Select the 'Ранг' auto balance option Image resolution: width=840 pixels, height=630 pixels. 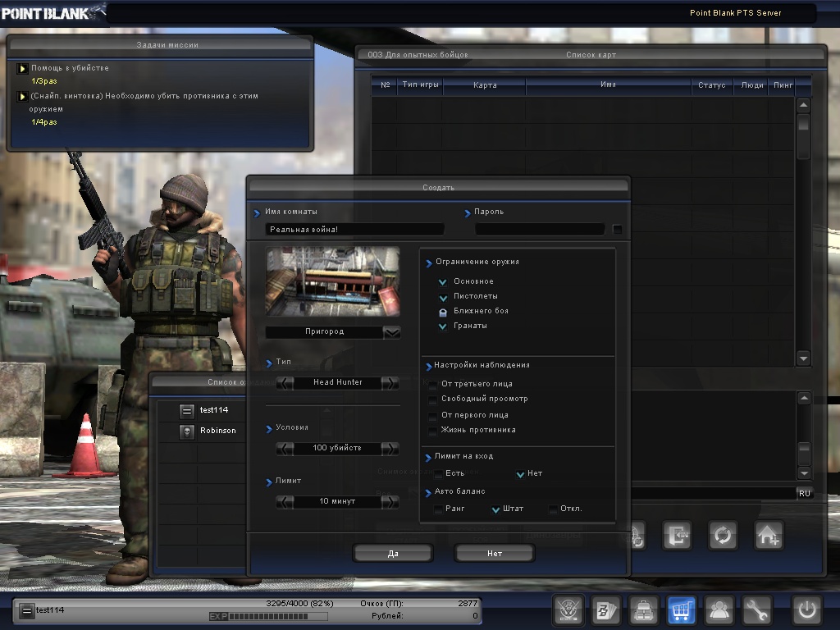(439, 509)
